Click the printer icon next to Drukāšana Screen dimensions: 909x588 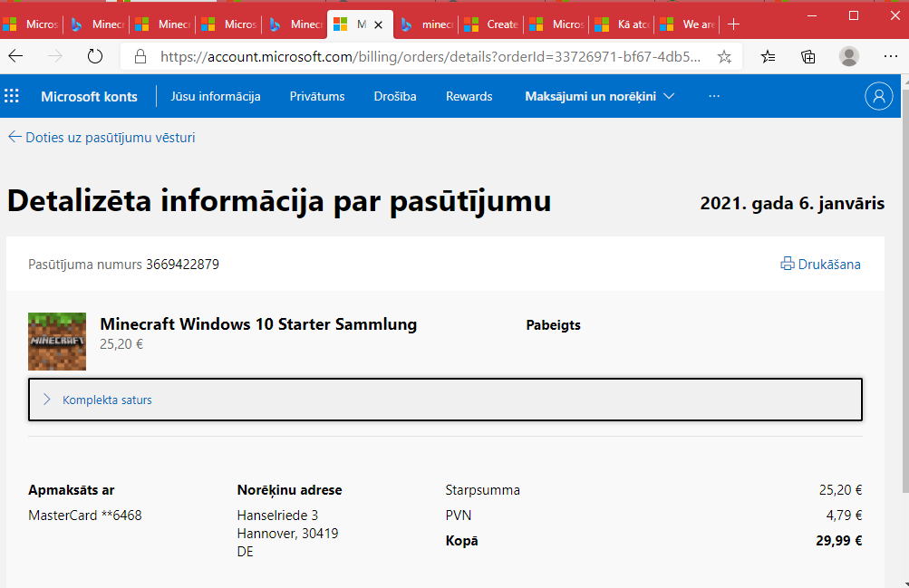point(788,264)
